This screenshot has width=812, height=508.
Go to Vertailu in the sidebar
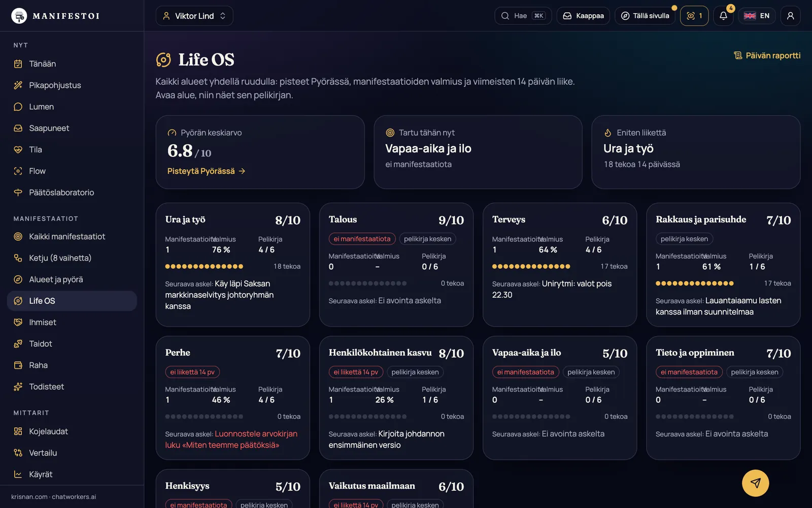pos(72,453)
